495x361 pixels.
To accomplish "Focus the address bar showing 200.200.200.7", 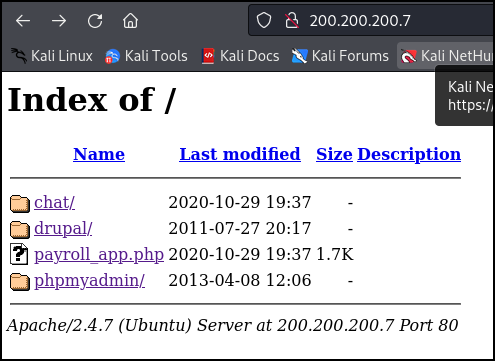I will [371, 20].
